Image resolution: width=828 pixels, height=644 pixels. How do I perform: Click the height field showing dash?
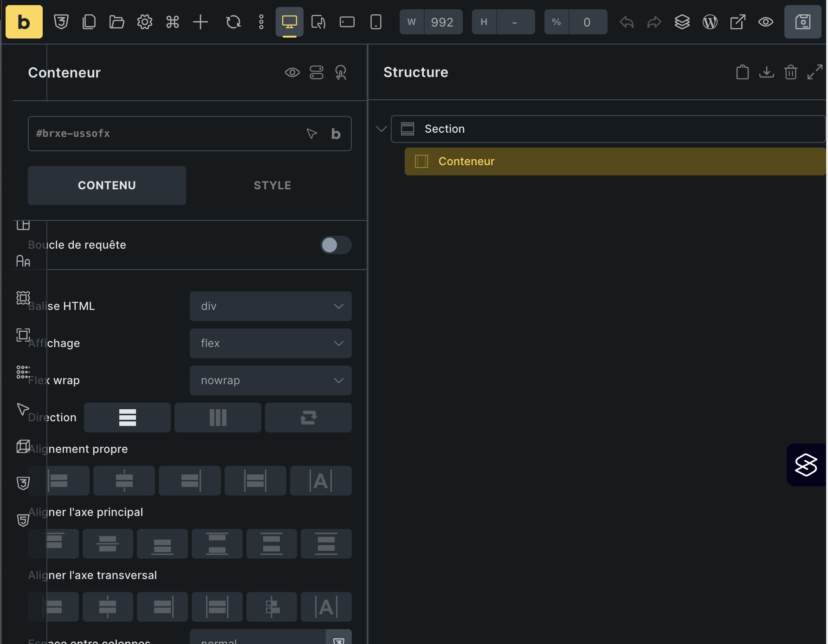[515, 22]
